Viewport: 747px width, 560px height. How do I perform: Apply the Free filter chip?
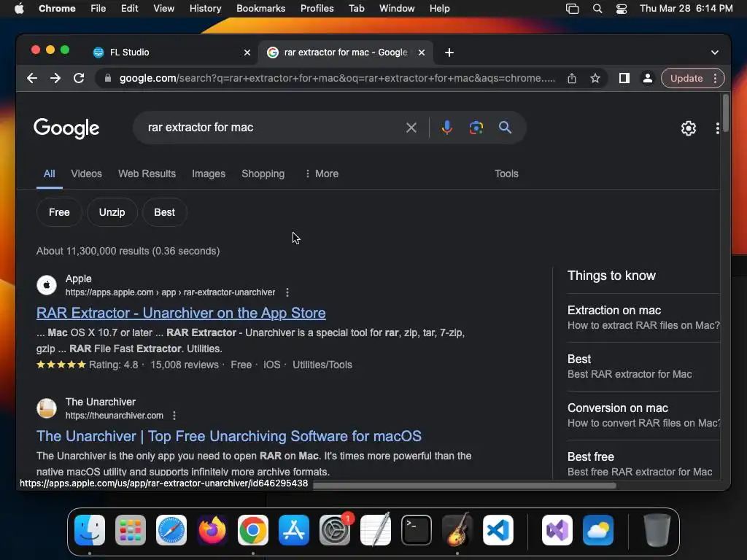point(59,212)
